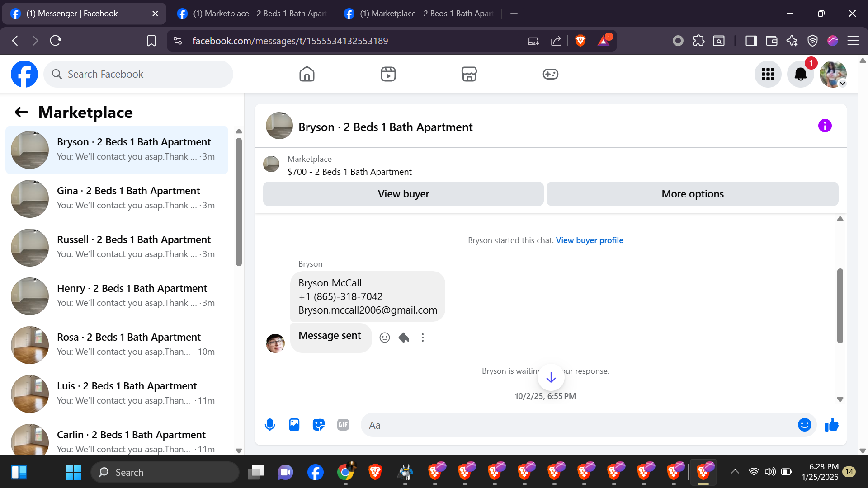Click the conversation list scrollbar thumb

(239, 202)
